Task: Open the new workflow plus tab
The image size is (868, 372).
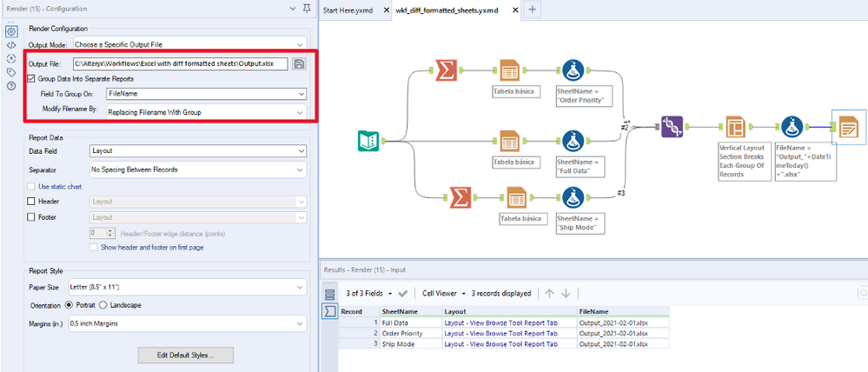Action: pos(532,10)
